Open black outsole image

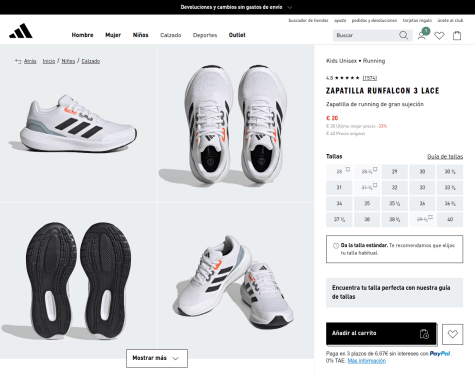78,281
